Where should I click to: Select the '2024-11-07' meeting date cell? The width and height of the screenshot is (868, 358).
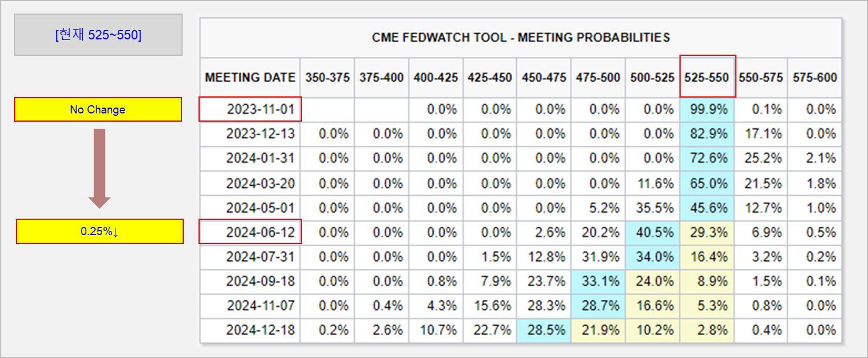pyautogui.click(x=250, y=306)
